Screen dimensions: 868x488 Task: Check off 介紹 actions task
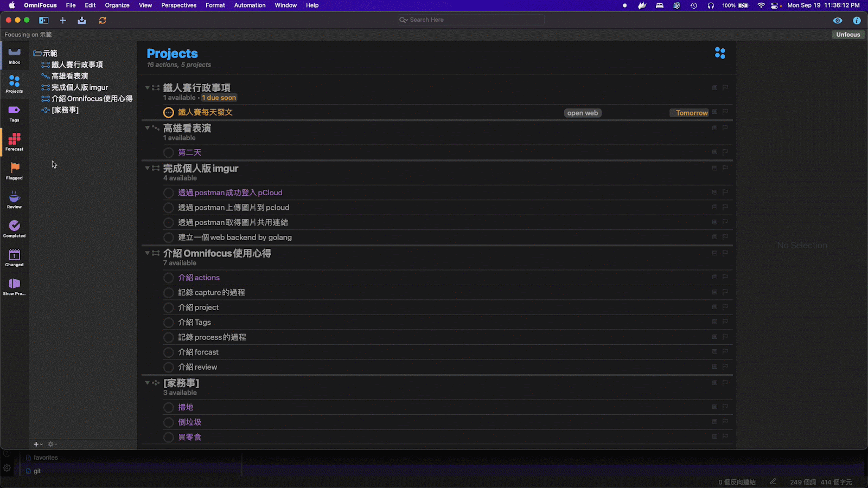pyautogui.click(x=169, y=278)
